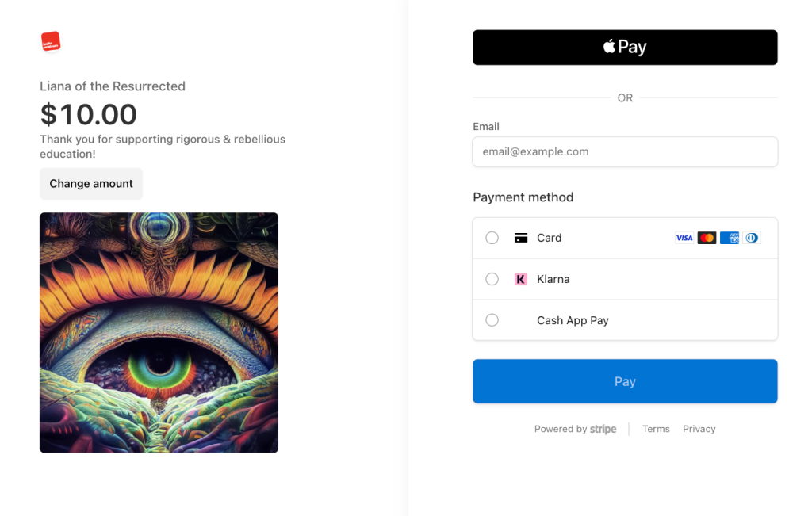Click the pink Klarna K icon
The height and width of the screenshot is (516, 812).
[521, 279]
